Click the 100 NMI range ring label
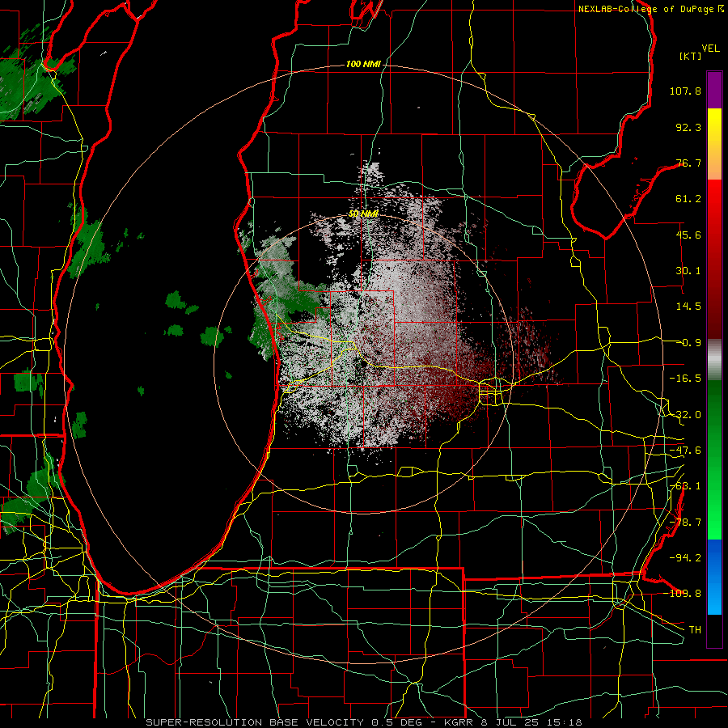728x728 pixels. 363,64
